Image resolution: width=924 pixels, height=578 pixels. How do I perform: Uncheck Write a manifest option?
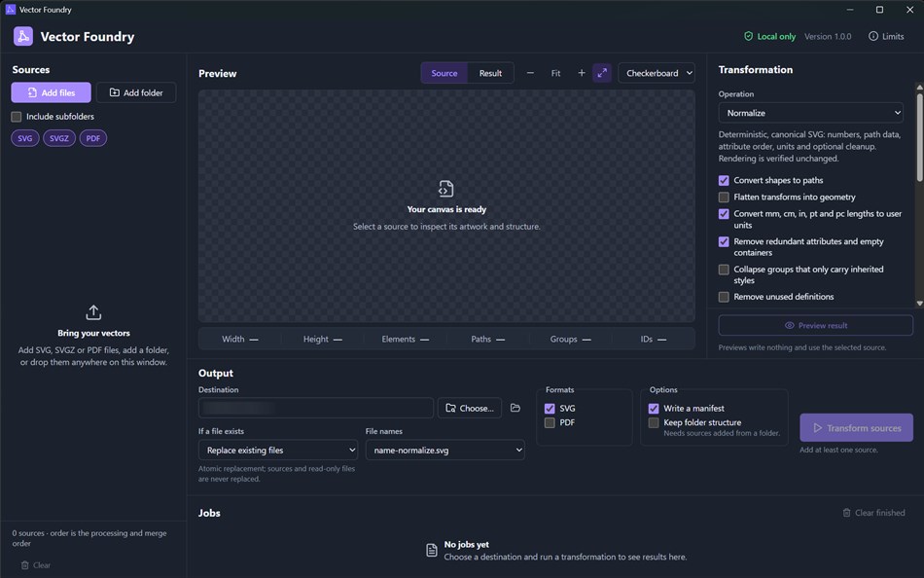coord(654,408)
